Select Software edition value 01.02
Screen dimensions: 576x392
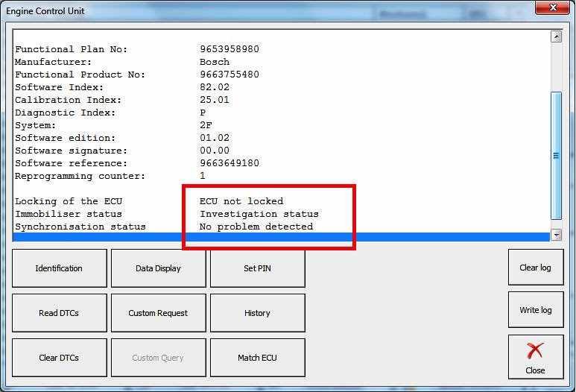(215, 138)
